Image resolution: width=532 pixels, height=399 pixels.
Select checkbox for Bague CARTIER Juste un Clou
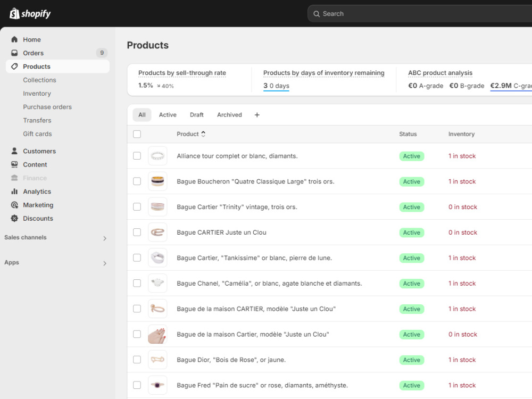(137, 232)
